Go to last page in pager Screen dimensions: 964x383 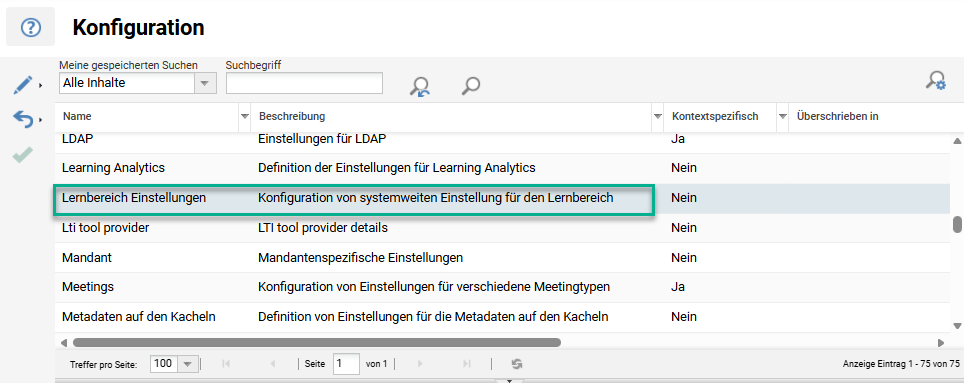coord(467,364)
